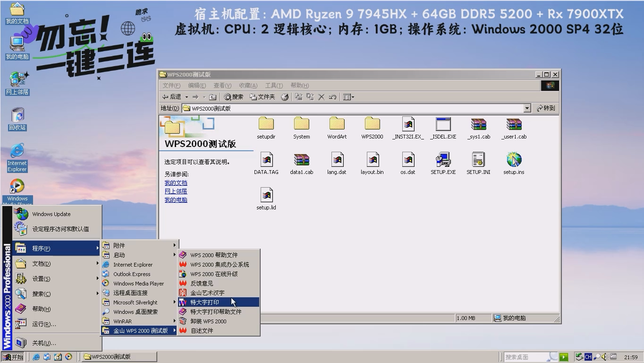Select the System folder icon
The image size is (644, 363).
(x=301, y=124)
